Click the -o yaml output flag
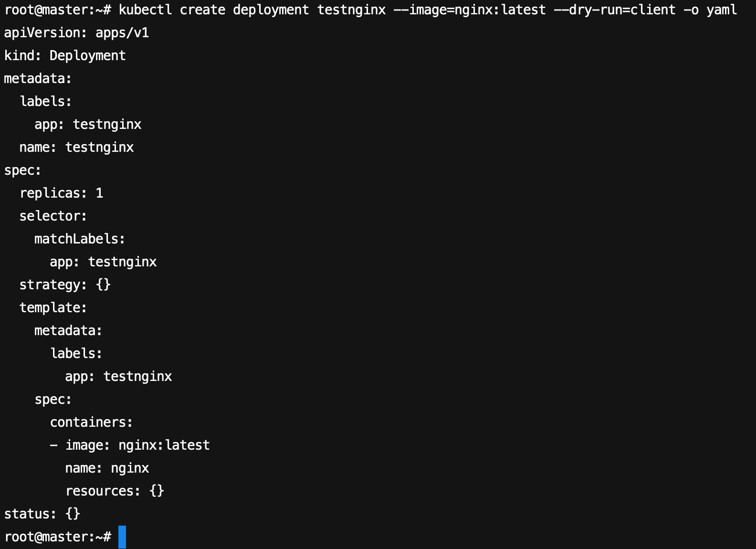This screenshot has height=549, width=756. coord(710,10)
